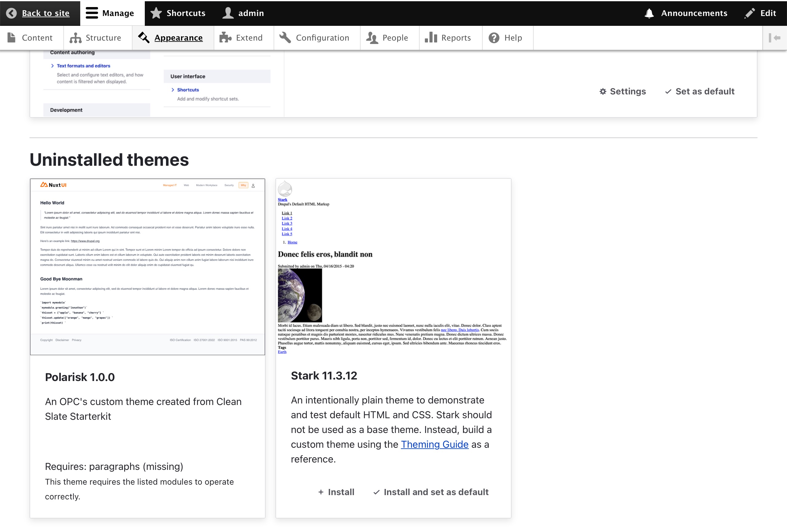Open the People icon
The width and height of the screenshot is (787, 532).
(372, 38)
